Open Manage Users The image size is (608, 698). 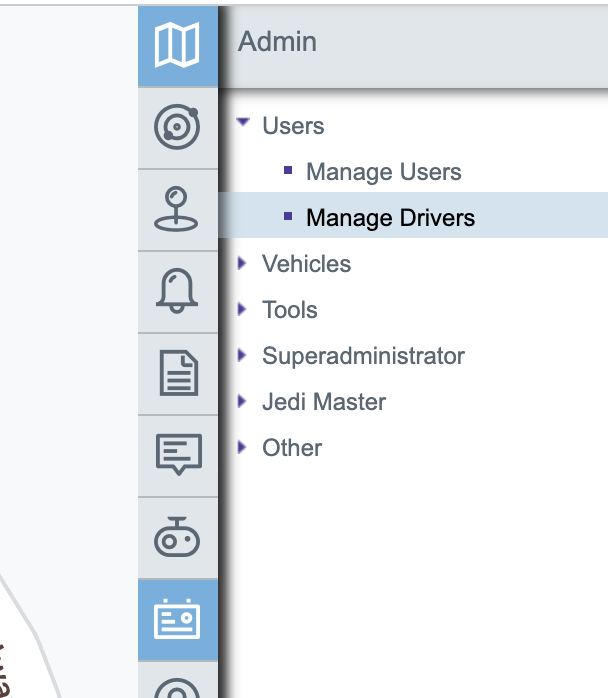click(383, 172)
